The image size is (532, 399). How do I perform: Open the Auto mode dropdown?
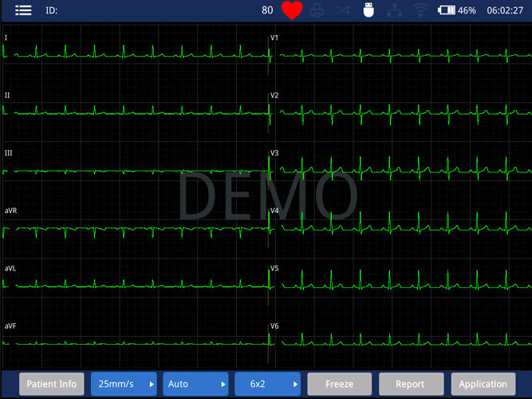click(x=195, y=384)
